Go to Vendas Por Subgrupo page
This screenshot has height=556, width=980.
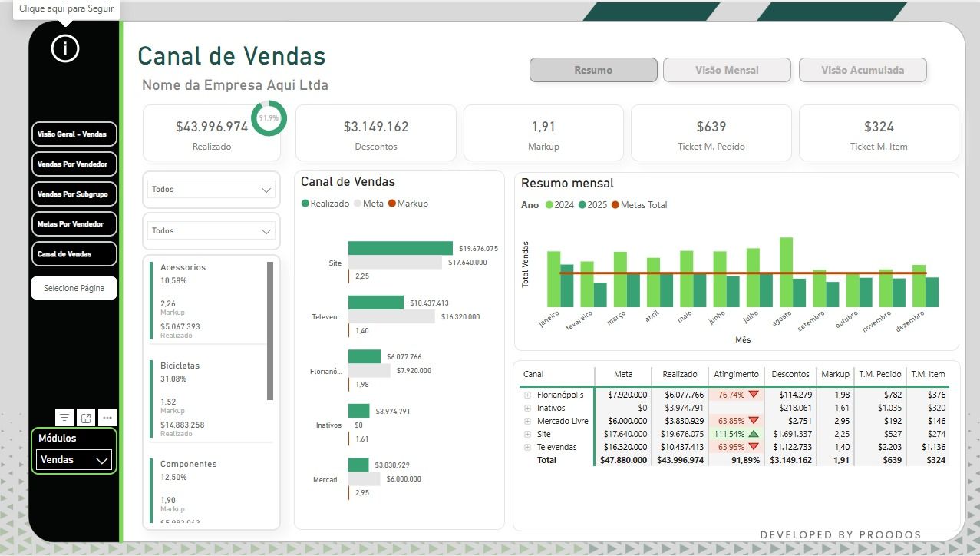click(74, 194)
